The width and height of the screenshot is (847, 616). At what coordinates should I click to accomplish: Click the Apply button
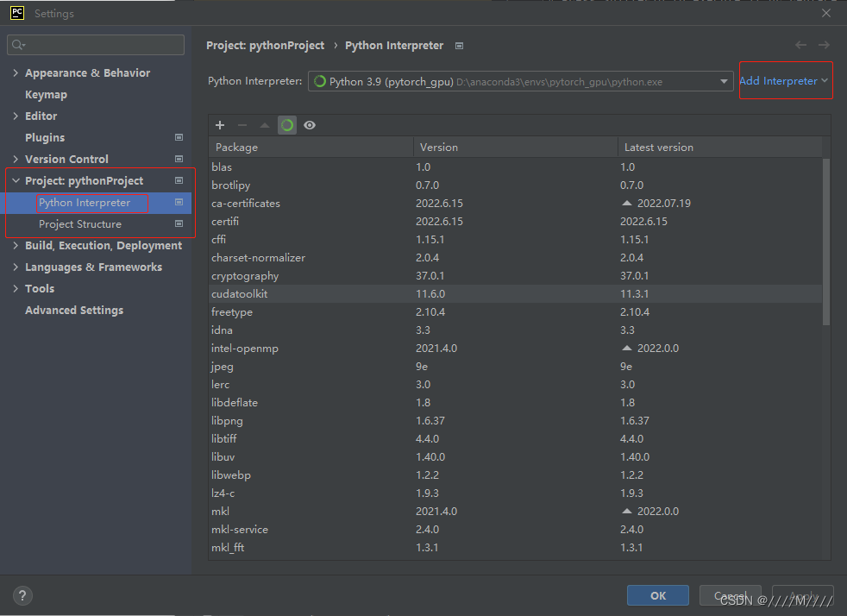point(803,595)
